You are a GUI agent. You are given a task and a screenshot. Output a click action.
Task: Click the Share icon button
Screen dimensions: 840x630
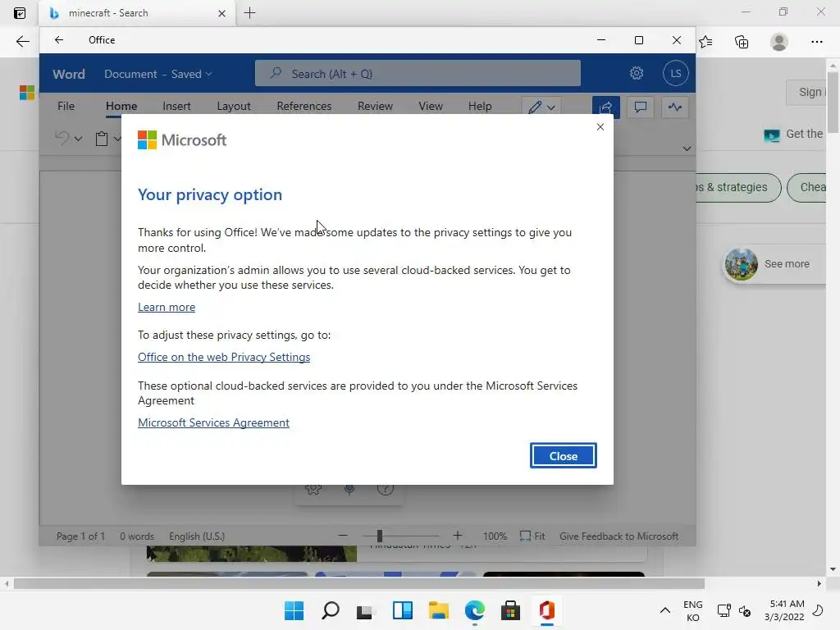pos(606,107)
